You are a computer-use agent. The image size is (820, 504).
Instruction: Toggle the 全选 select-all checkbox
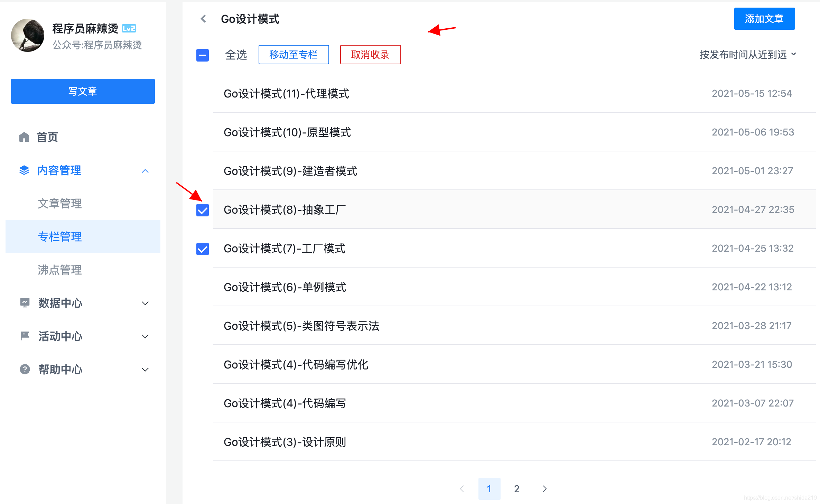click(202, 55)
